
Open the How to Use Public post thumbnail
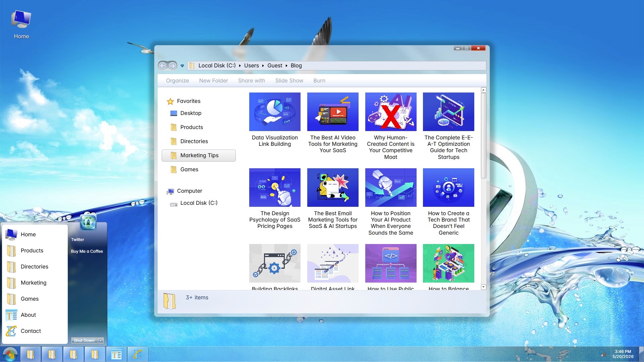[391, 263]
